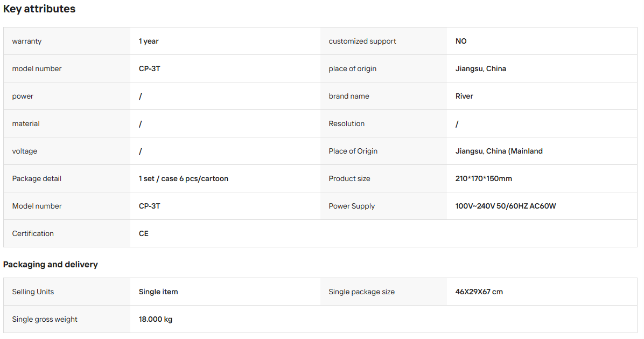Select the 18.000 kg gross weight

click(155, 319)
